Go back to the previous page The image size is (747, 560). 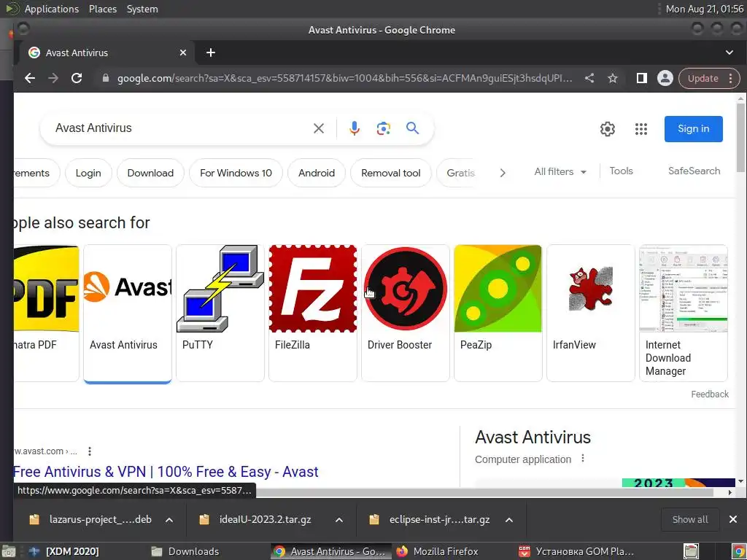pos(29,78)
